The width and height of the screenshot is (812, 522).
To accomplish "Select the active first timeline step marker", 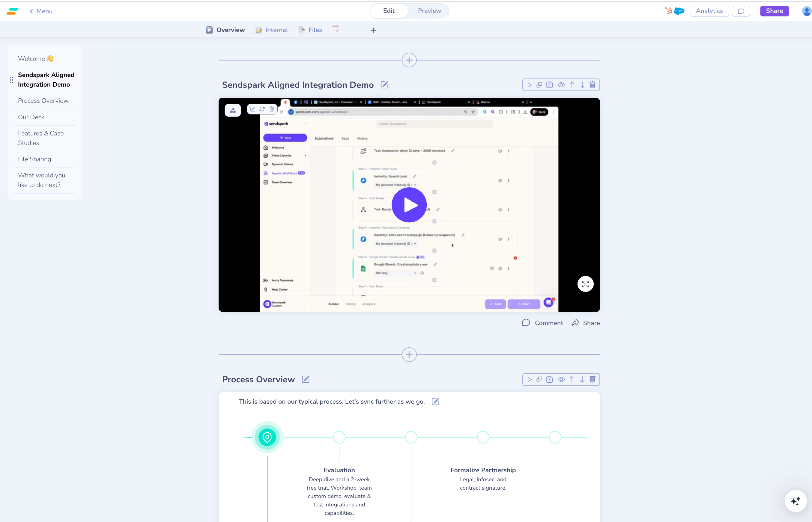I will point(267,437).
